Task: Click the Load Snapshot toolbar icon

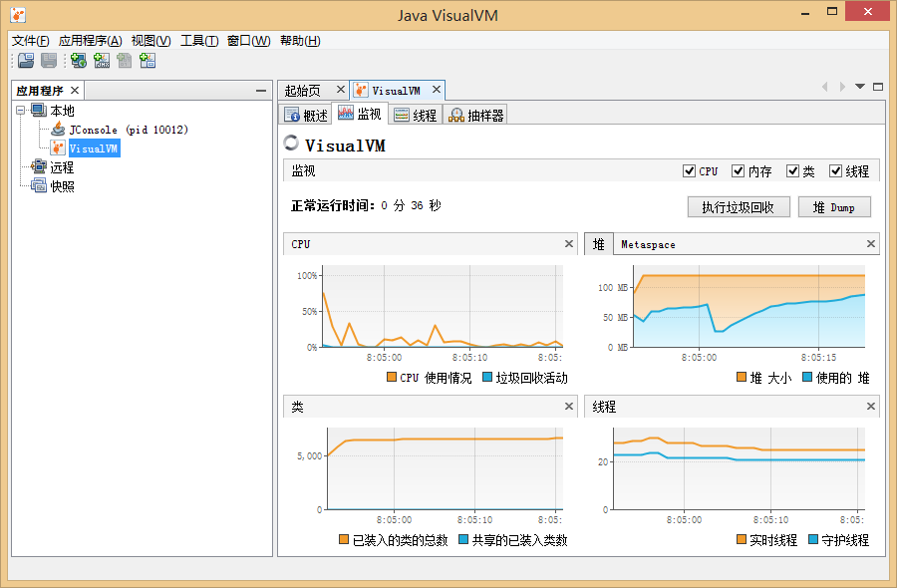Action: (26, 60)
